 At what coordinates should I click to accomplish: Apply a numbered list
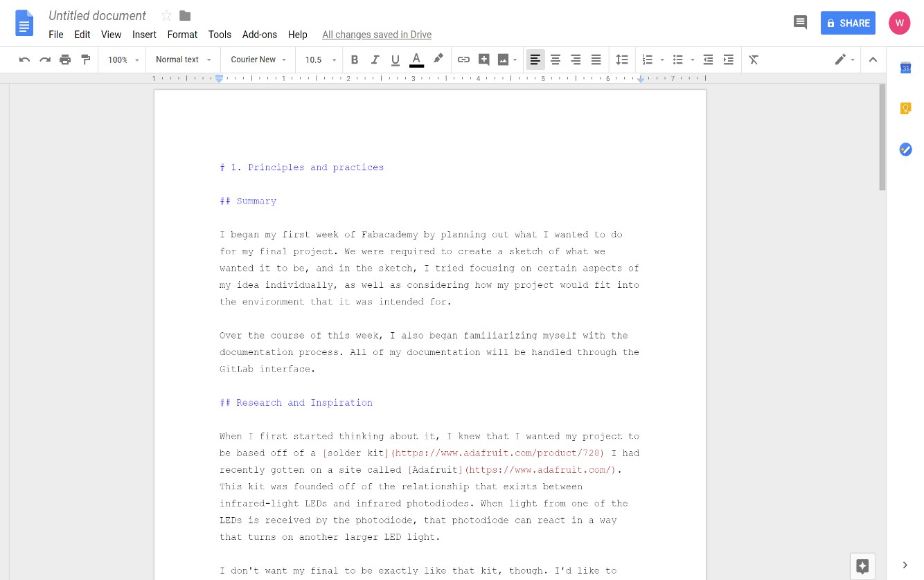click(648, 60)
